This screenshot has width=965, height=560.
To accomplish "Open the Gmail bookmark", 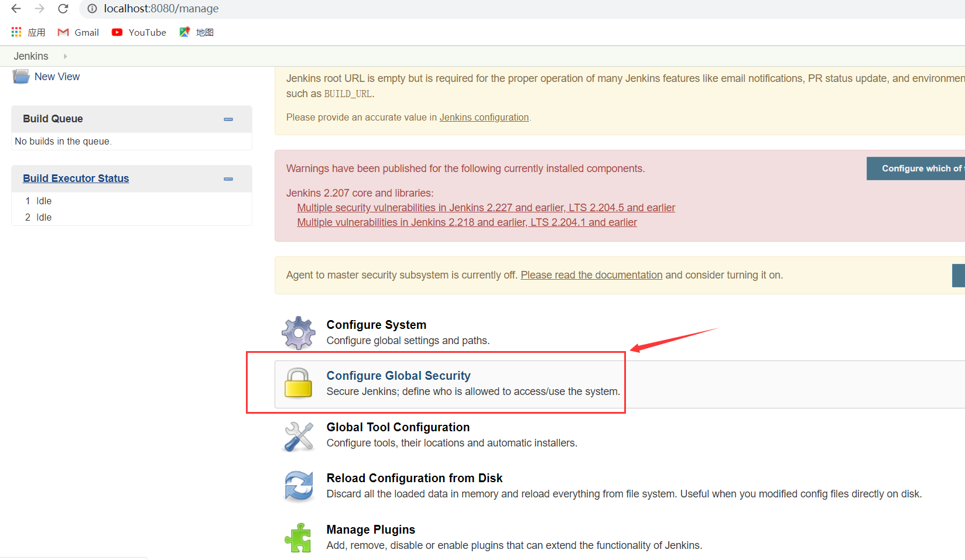I will click(78, 32).
